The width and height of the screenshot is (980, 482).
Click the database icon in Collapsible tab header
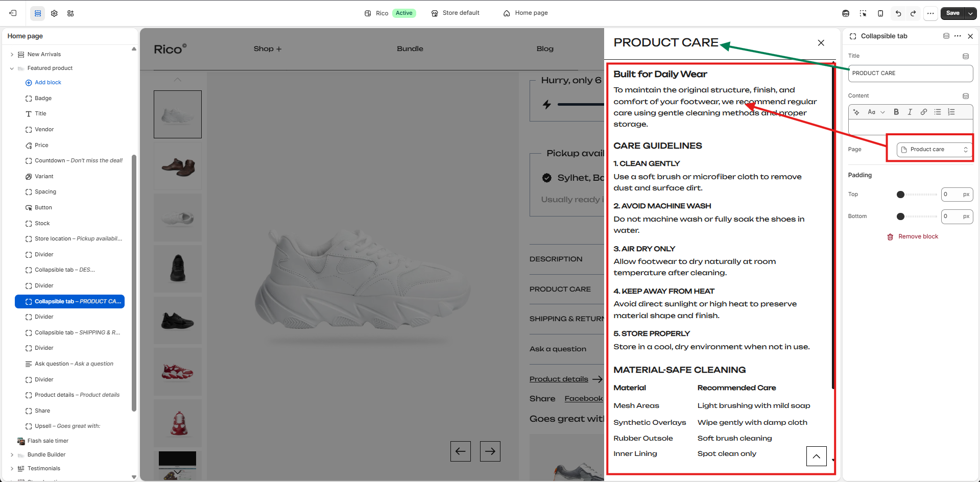point(946,36)
